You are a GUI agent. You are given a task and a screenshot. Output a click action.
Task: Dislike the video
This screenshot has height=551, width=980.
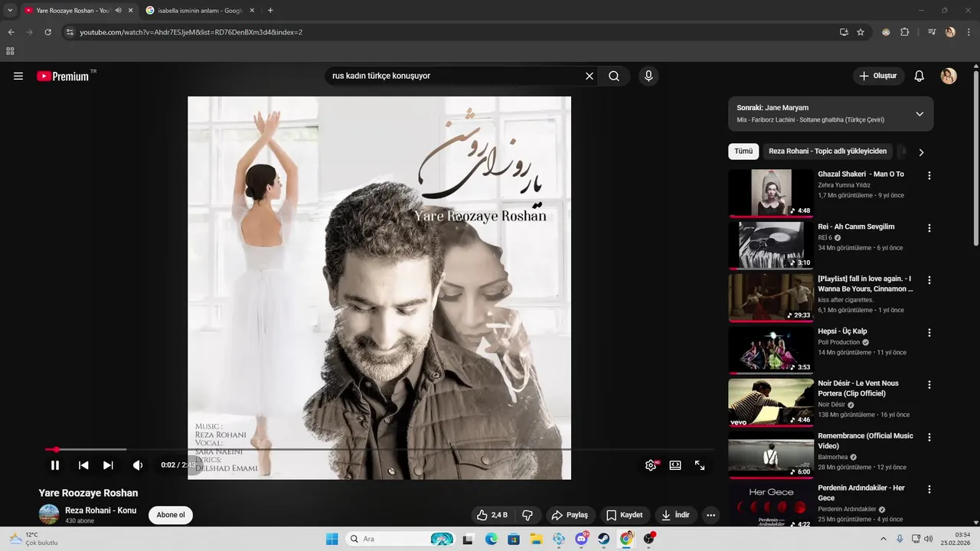click(527, 515)
